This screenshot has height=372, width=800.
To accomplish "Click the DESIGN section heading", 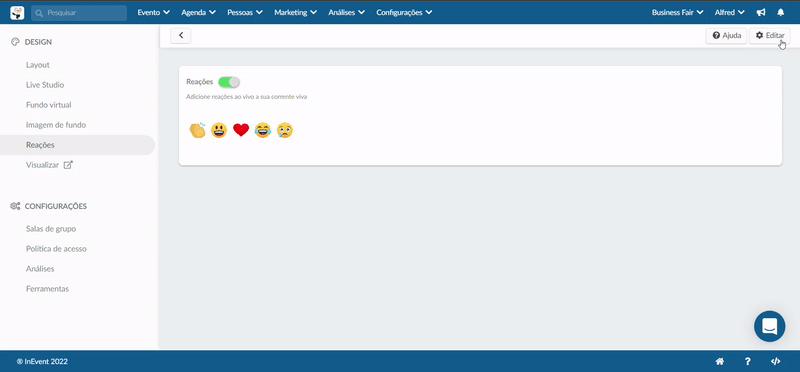I will (38, 42).
